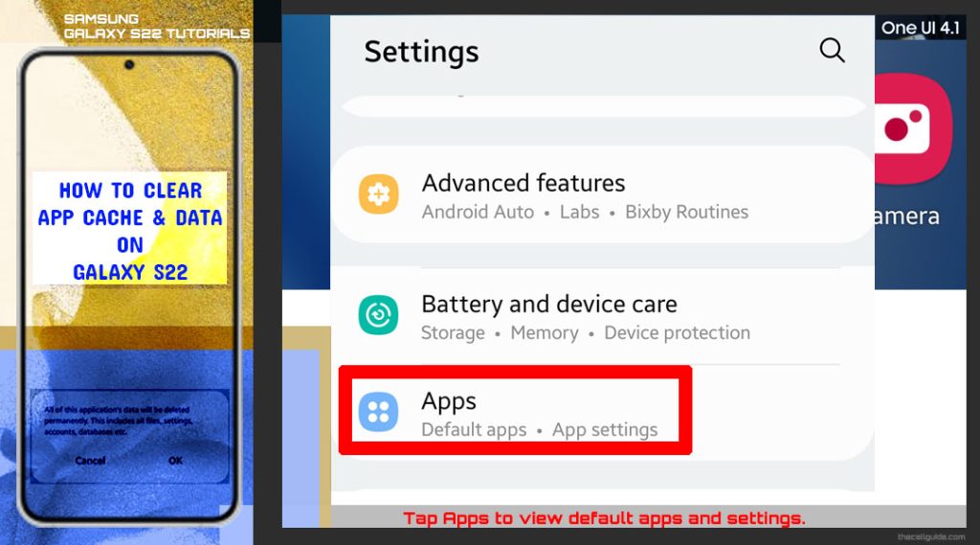Click the One UI 4.1 badge
Viewport: 980px width, 545px height.
(920, 28)
